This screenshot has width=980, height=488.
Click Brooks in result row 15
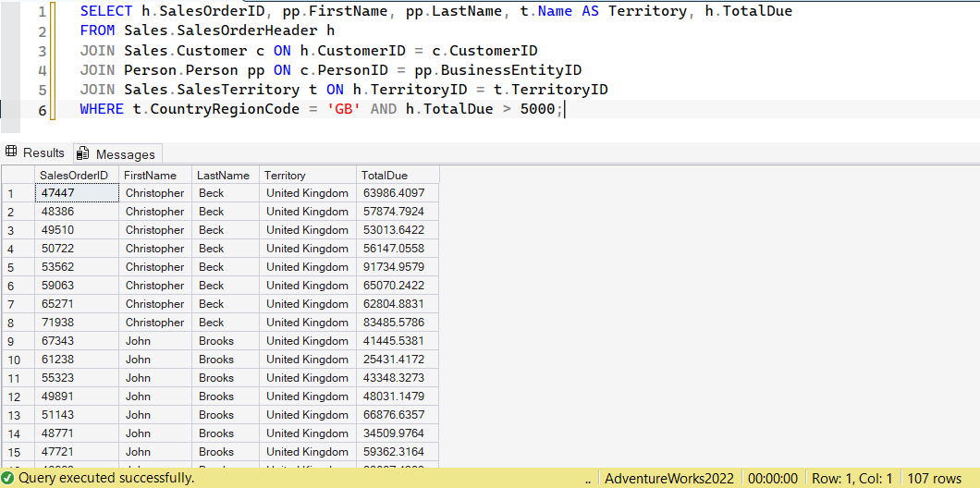tap(225, 452)
